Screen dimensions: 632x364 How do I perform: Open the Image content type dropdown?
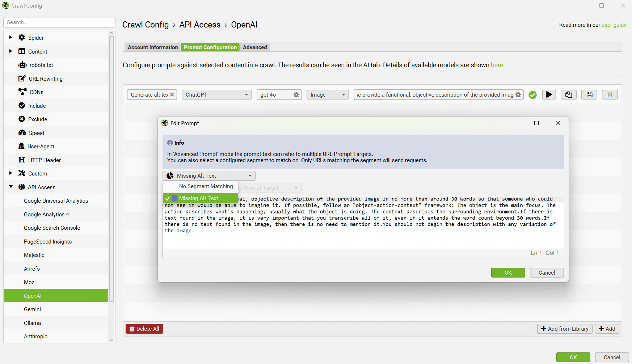(x=327, y=95)
